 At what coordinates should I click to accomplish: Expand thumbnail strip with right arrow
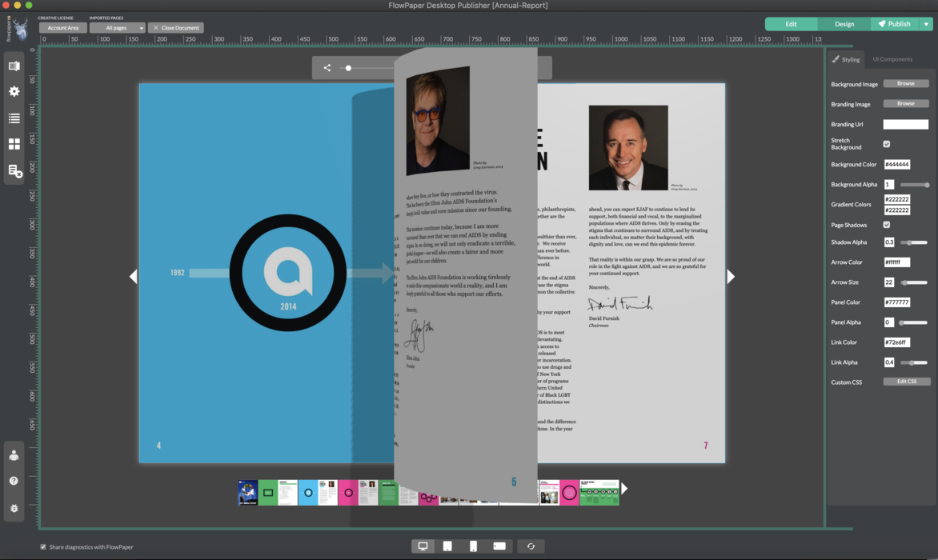coord(625,489)
